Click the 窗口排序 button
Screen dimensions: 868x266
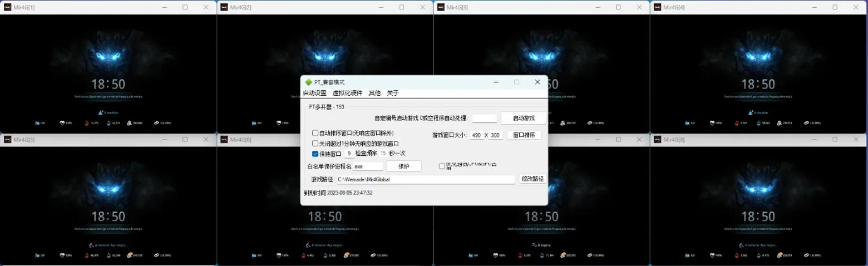[524, 135]
